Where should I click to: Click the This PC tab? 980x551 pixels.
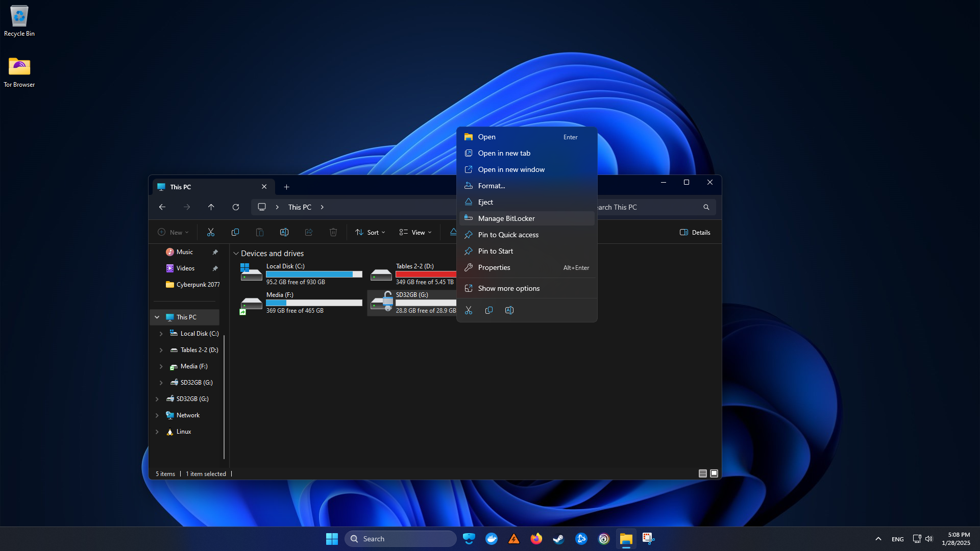click(x=213, y=187)
